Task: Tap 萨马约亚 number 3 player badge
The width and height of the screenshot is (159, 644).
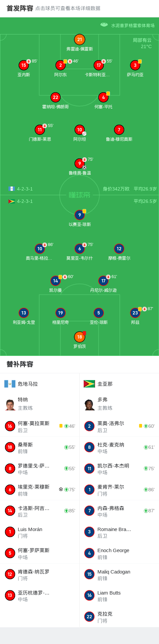Action: point(135,65)
